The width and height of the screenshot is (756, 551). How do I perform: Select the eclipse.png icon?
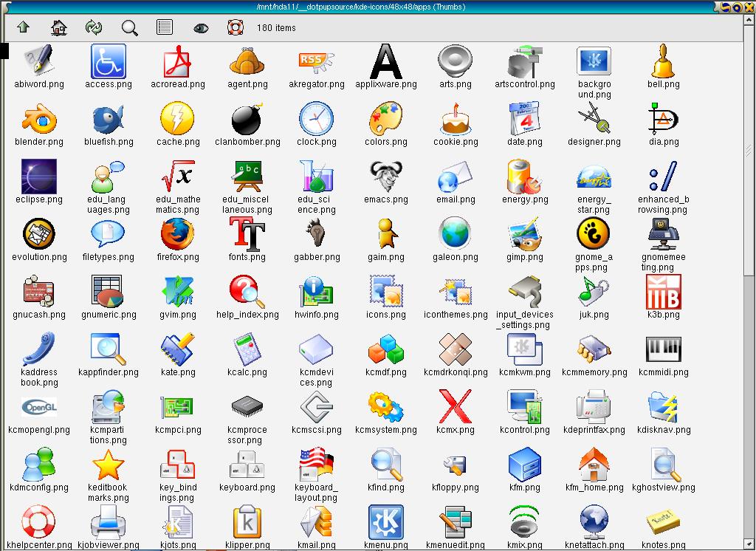[39, 177]
